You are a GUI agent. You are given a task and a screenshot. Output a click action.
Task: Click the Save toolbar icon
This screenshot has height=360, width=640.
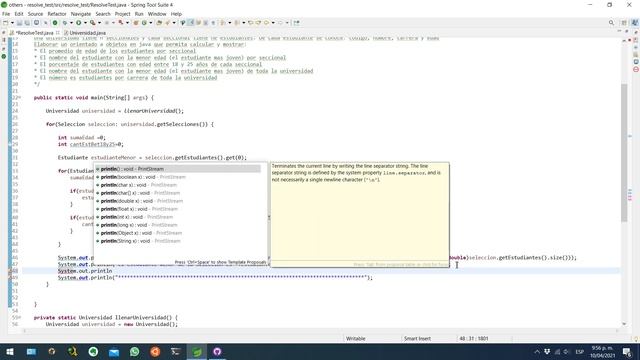[19, 23]
